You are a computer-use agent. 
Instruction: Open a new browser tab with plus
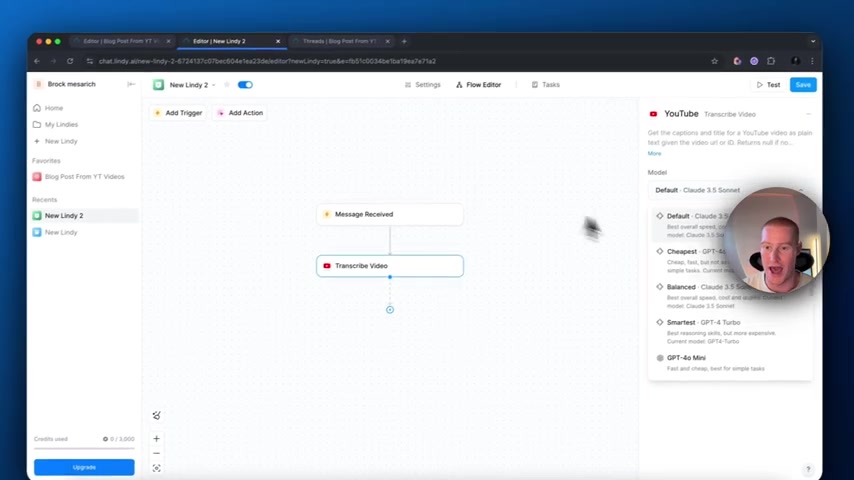tap(404, 41)
